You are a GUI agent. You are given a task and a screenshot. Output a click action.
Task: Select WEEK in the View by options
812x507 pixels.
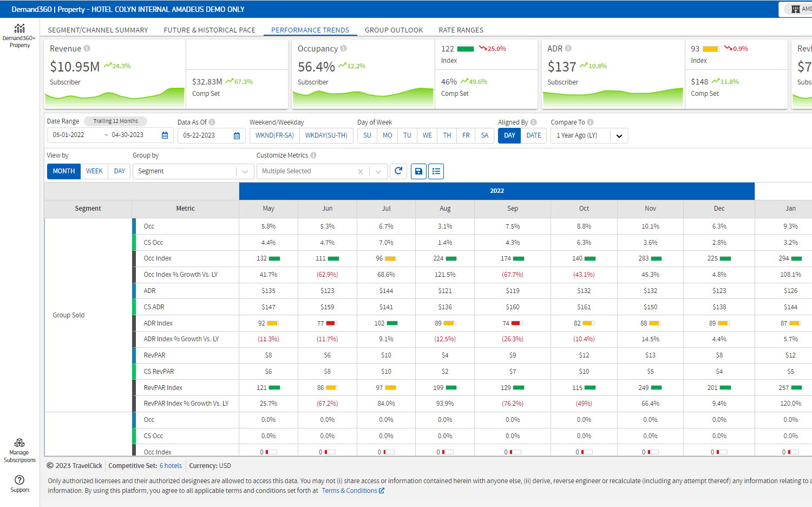[94, 171]
